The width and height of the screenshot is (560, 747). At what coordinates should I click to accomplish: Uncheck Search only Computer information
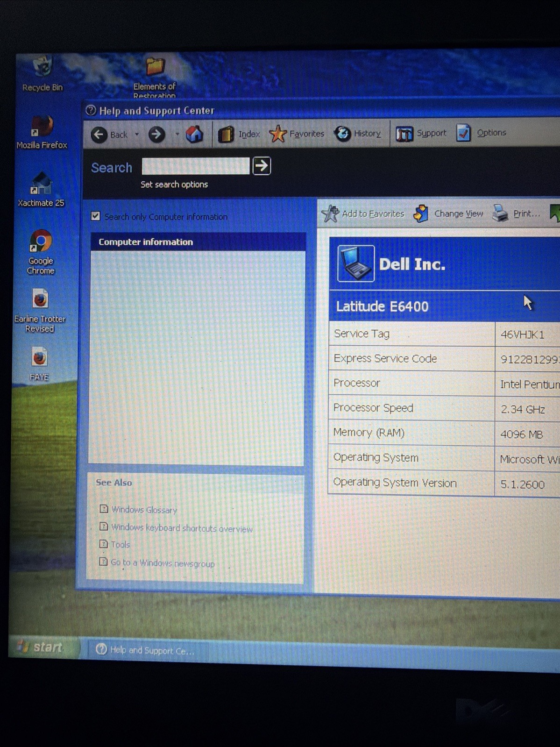[x=96, y=216]
